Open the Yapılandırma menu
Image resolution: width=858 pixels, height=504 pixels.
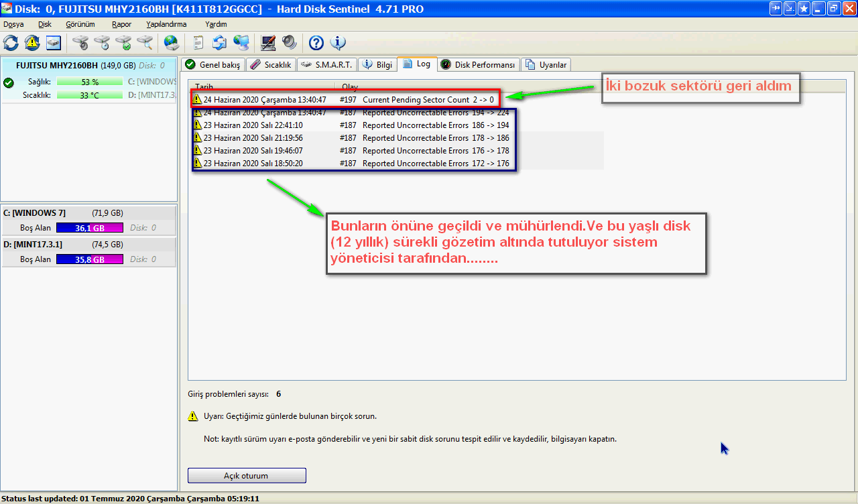pos(166,24)
